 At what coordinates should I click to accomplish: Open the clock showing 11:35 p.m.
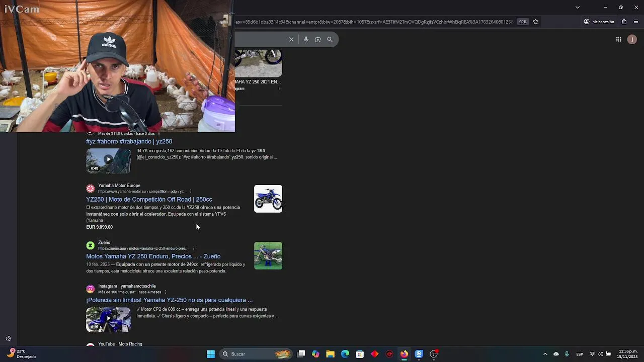628,354
